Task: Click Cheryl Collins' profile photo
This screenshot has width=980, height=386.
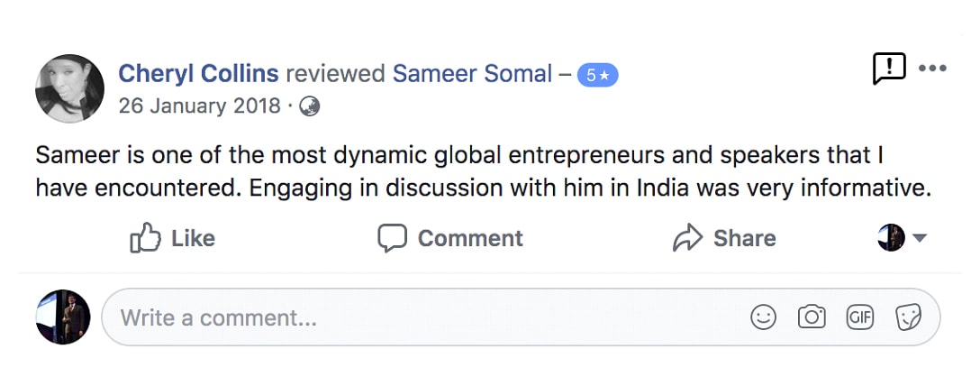Action: coord(70,88)
